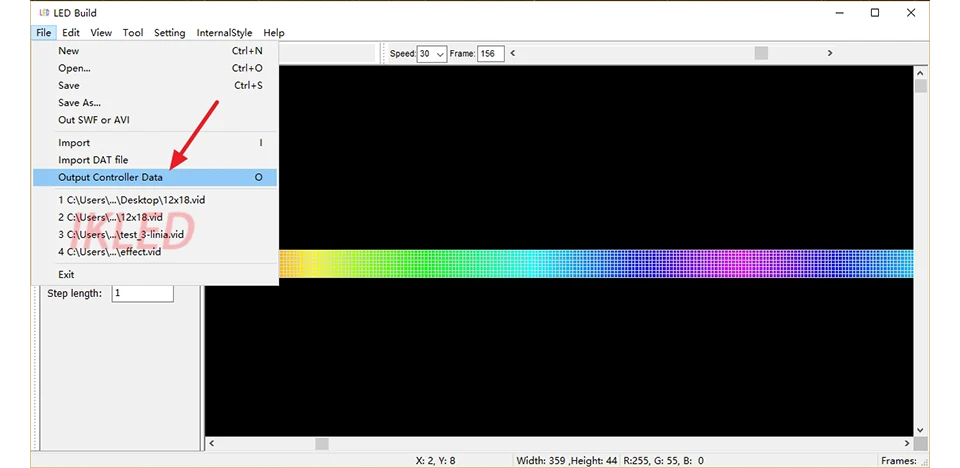
Task: Click the canvas vertical scrollbar up arrow
Action: pyautogui.click(x=920, y=72)
